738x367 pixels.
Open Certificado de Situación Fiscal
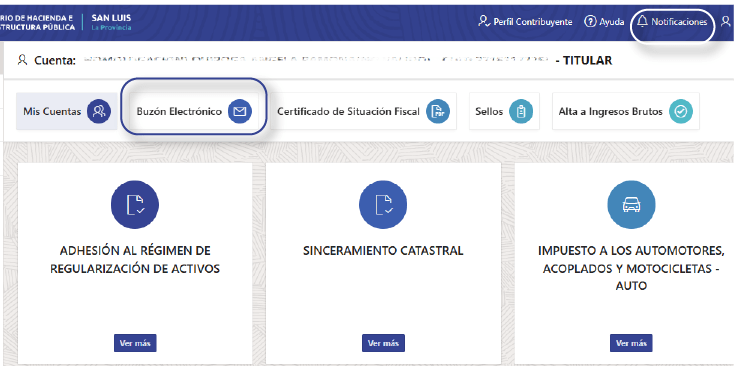363,112
